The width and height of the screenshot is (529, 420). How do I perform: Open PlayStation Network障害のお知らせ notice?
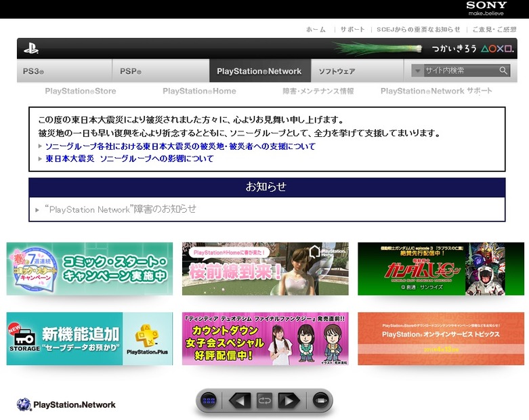[x=121, y=209]
